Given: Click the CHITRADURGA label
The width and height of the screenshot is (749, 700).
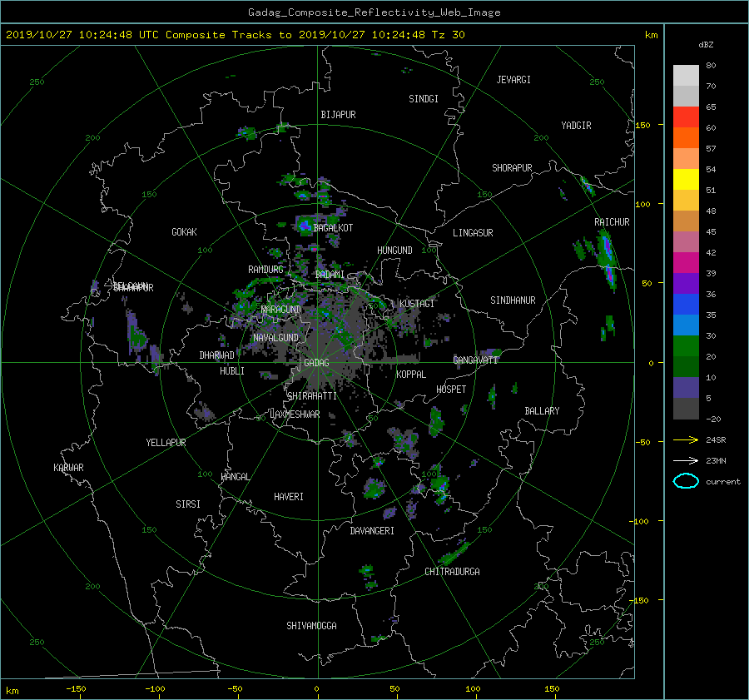Looking at the screenshot, I should coord(453,572).
